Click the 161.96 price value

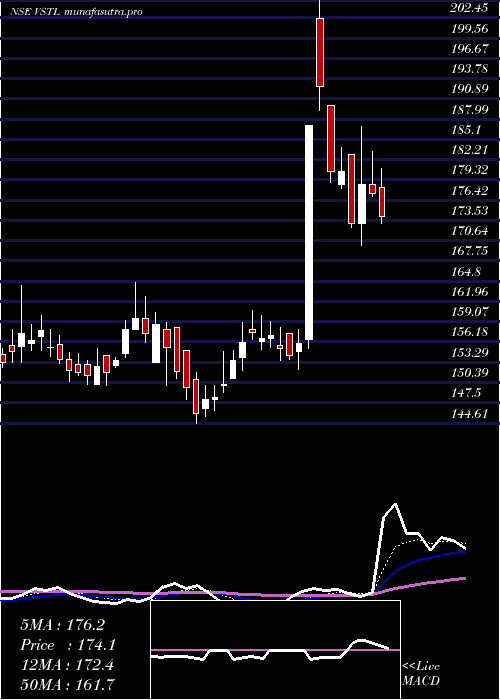coord(468,291)
